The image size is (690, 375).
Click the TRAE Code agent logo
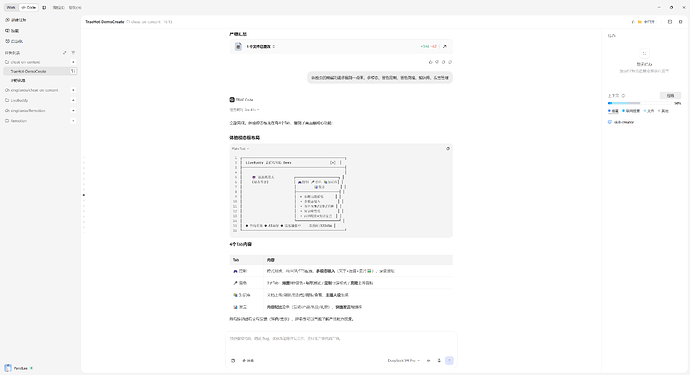tap(232, 99)
